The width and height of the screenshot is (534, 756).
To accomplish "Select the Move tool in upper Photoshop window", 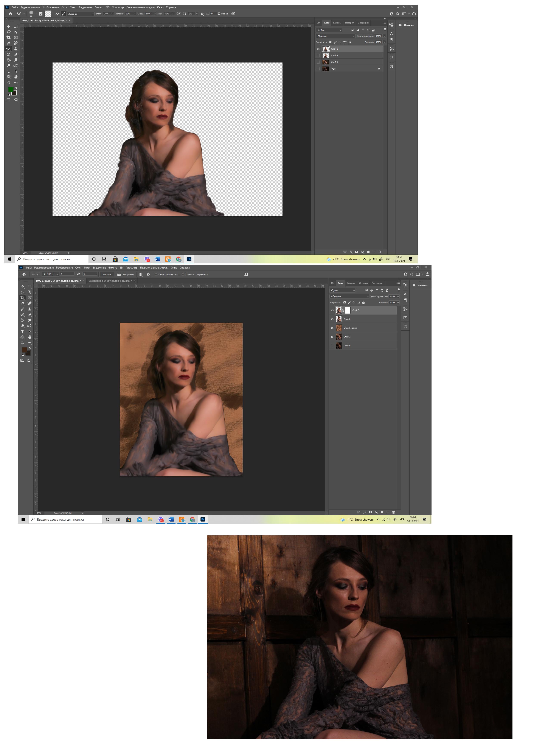I will tap(9, 26).
